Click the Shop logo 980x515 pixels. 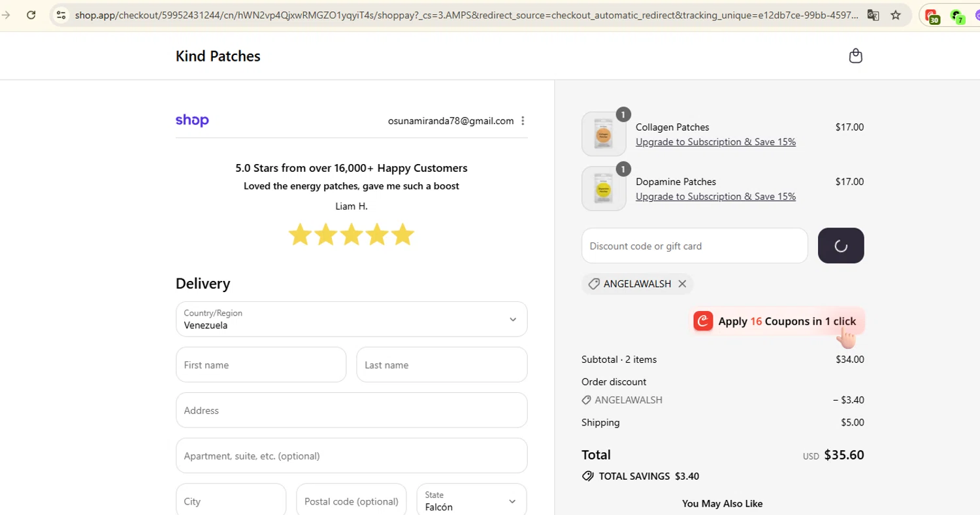click(x=192, y=120)
